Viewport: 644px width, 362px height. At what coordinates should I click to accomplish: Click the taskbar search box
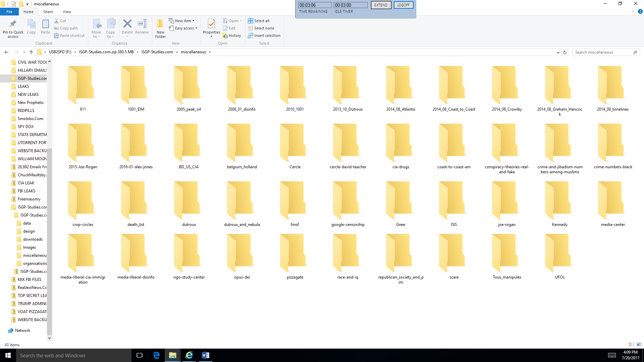(x=74, y=355)
